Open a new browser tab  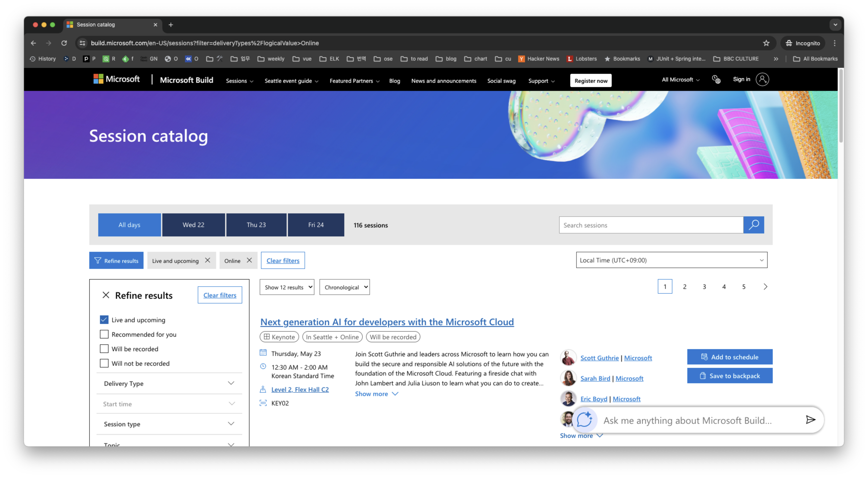pyautogui.click(x=171, y=25)
